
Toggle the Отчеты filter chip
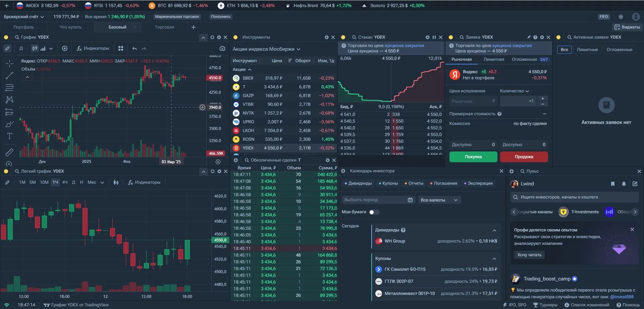point(414,183)
